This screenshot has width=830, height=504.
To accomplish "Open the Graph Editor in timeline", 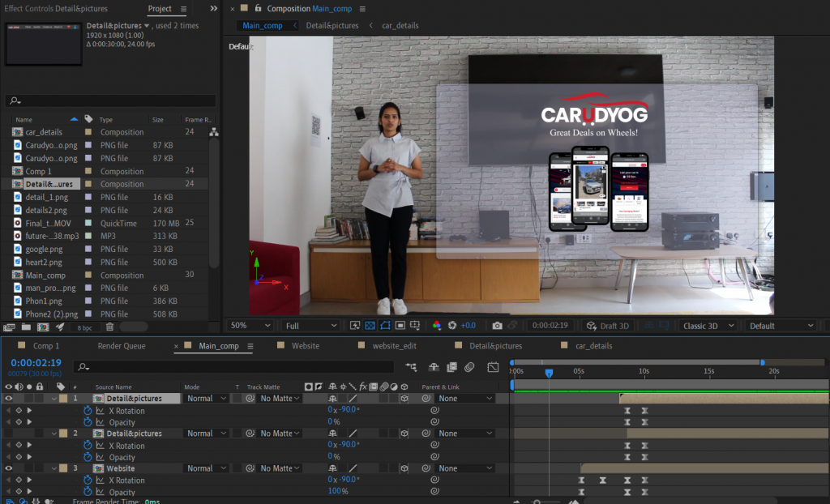I will pos(493,367).
